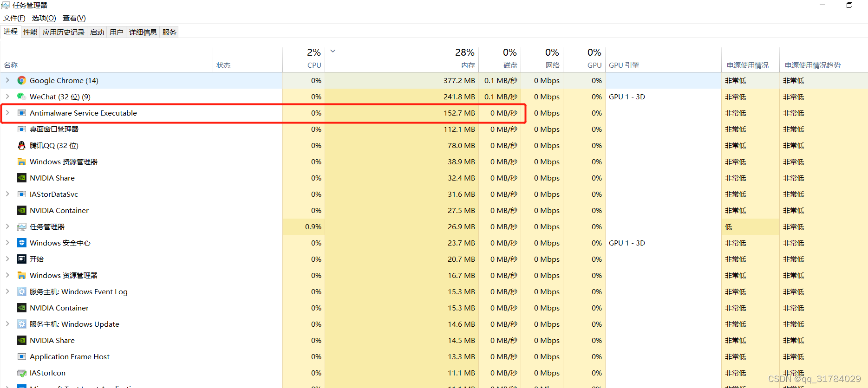
Task: Expand the 任务管理器 process row
Action: pyautogui.click(x=7, y=226)
